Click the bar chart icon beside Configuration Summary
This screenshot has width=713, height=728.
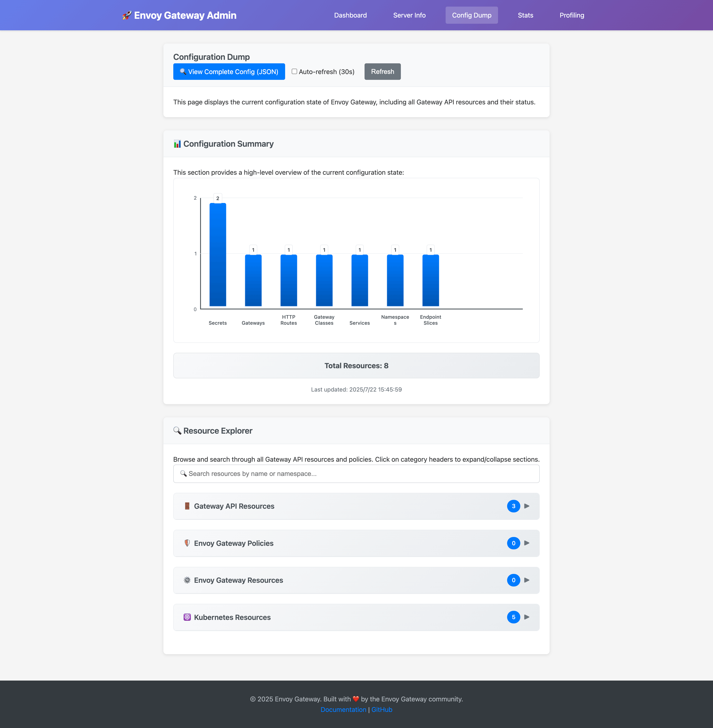point(177,144)
